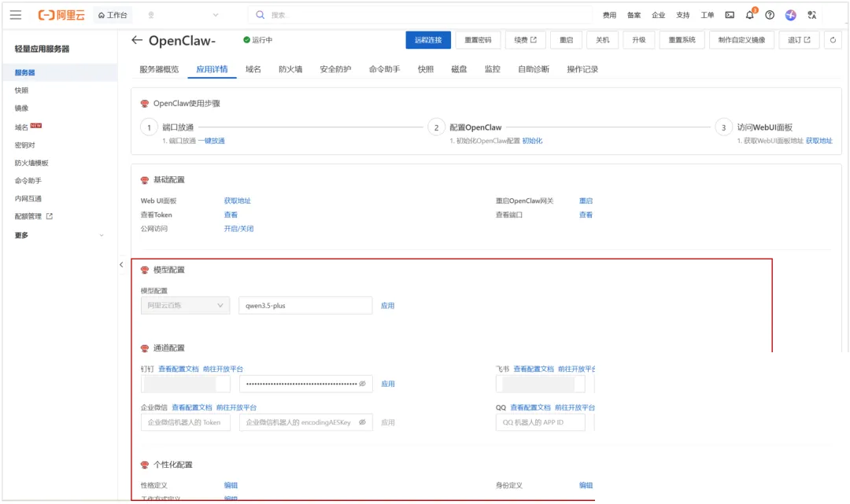
Task: Collapse the sidebar with arrow handle
Action: tap(121, 265)
